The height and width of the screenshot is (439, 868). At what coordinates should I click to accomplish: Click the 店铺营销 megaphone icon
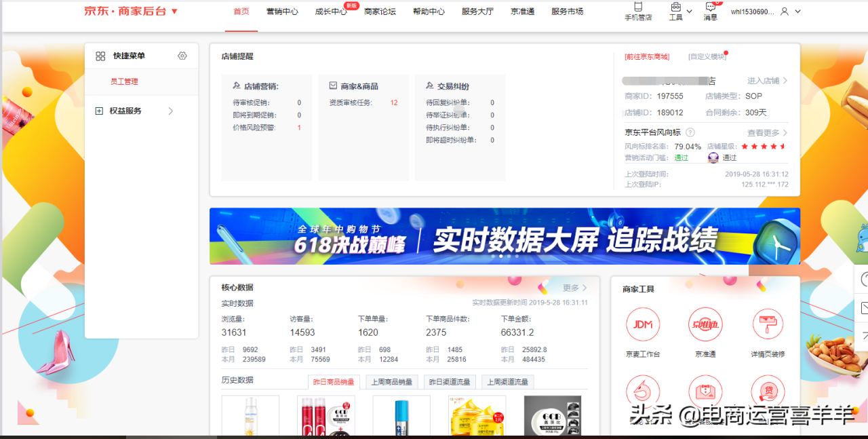tap(236, 84)
